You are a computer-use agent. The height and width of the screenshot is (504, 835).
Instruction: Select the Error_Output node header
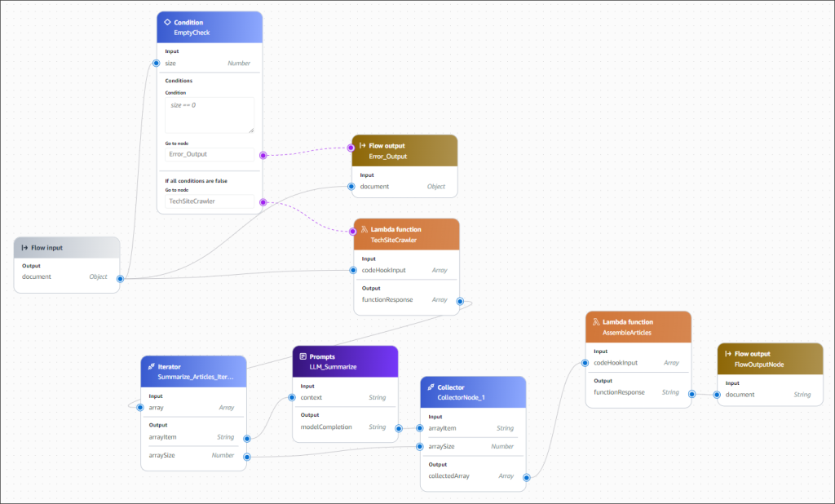(x=404, y=151)
